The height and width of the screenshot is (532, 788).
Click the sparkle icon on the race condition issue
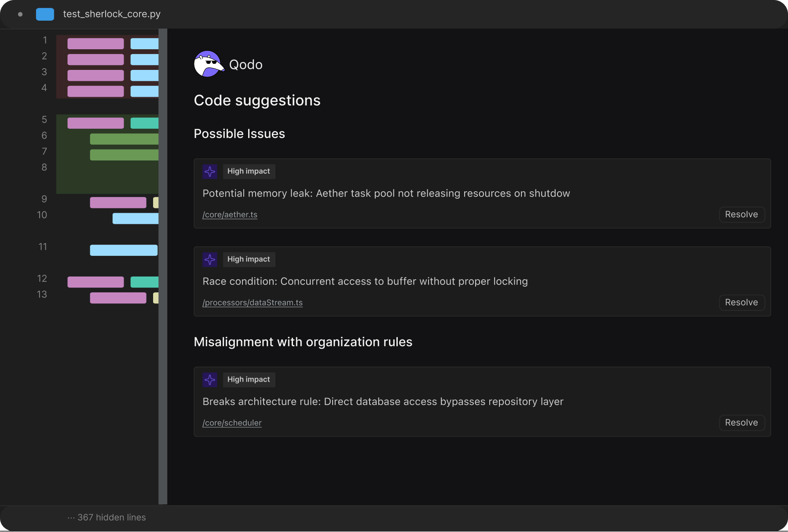(210, 259)
